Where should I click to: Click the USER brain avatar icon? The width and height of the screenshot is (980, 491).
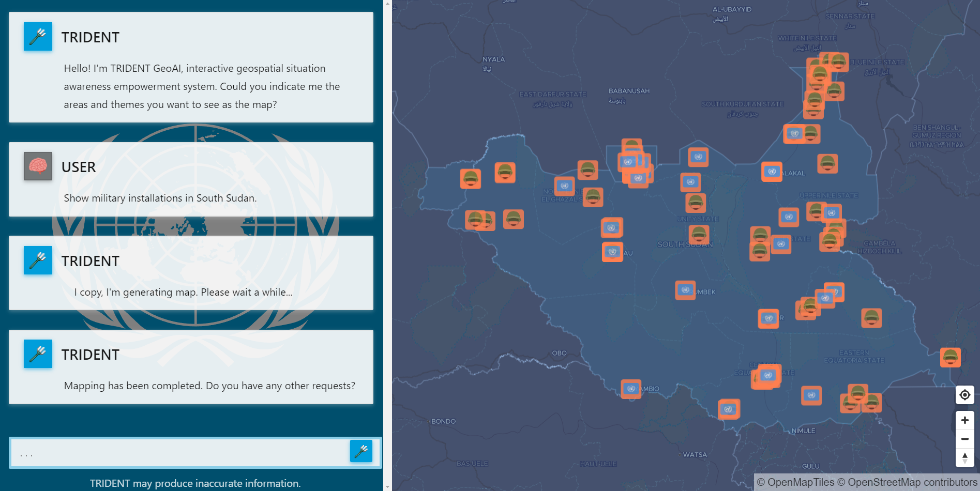point(37,166)
